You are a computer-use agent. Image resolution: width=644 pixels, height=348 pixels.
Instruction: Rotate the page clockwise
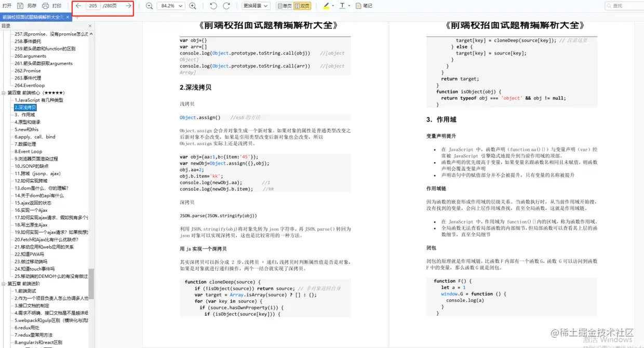coord(226,6)
